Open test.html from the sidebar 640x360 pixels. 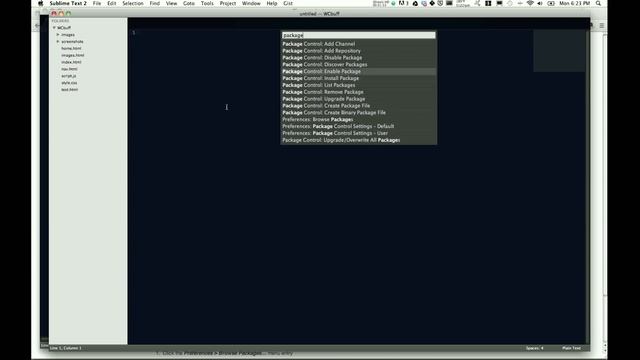[x=69, y=89]
